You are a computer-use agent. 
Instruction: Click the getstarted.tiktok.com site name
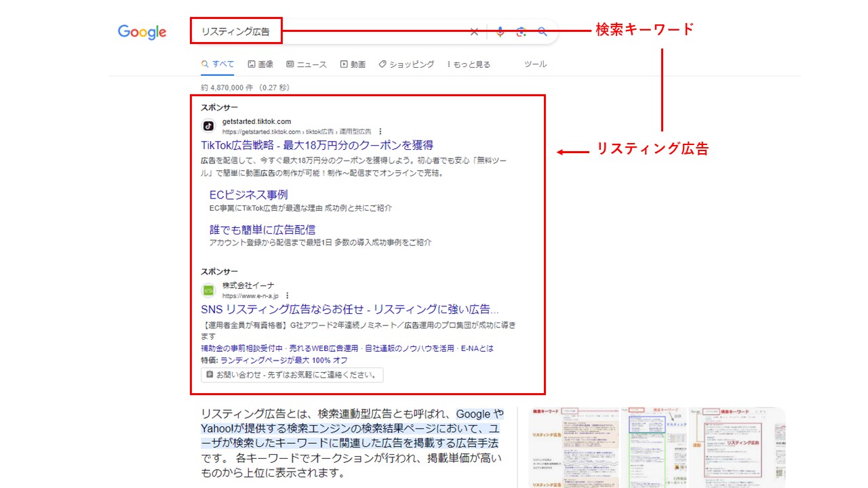click(256, 122)
